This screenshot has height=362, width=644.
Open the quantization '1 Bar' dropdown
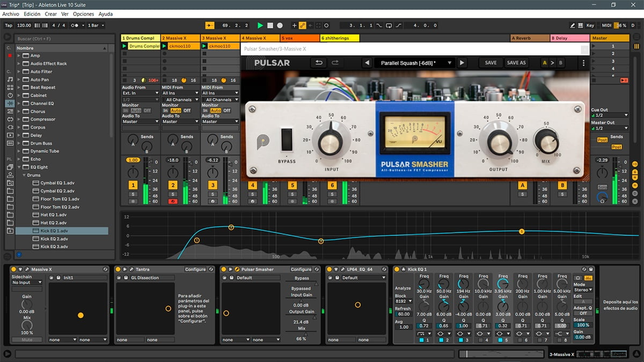coord(96,25)
